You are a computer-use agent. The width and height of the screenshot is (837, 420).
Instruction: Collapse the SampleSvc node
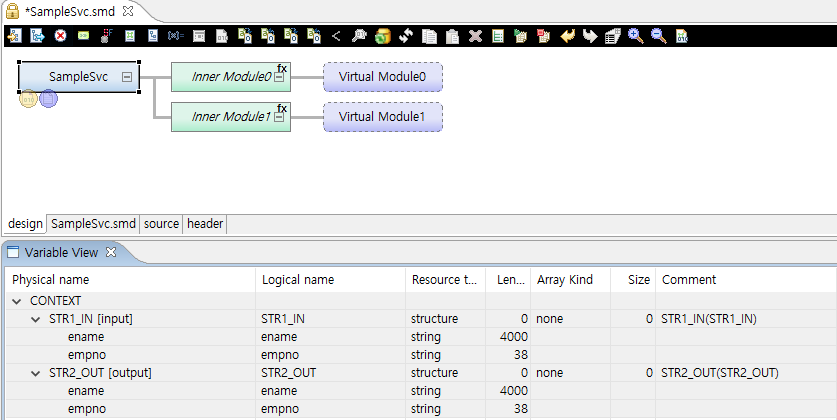tap(126, 77)
